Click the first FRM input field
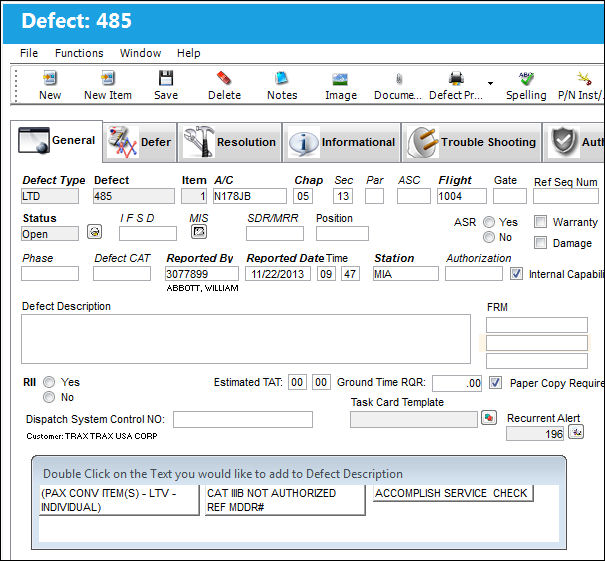The image size is (605, 561). (x=537, y=325)
